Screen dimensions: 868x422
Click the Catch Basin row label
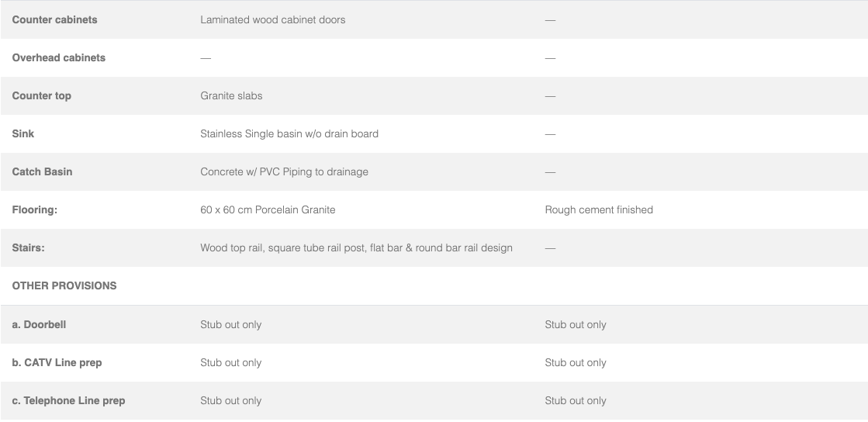42,172
